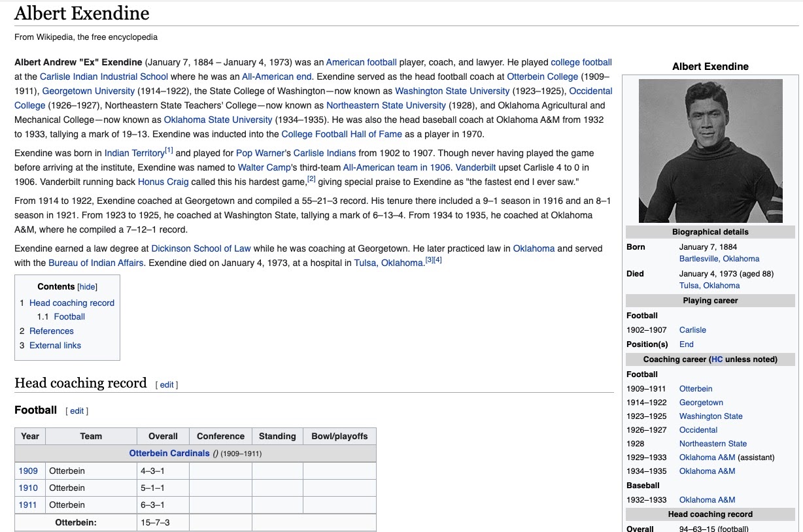
Task: Click Bartlesville, Oklahoma in the infobox
Action: pos(719,259)
